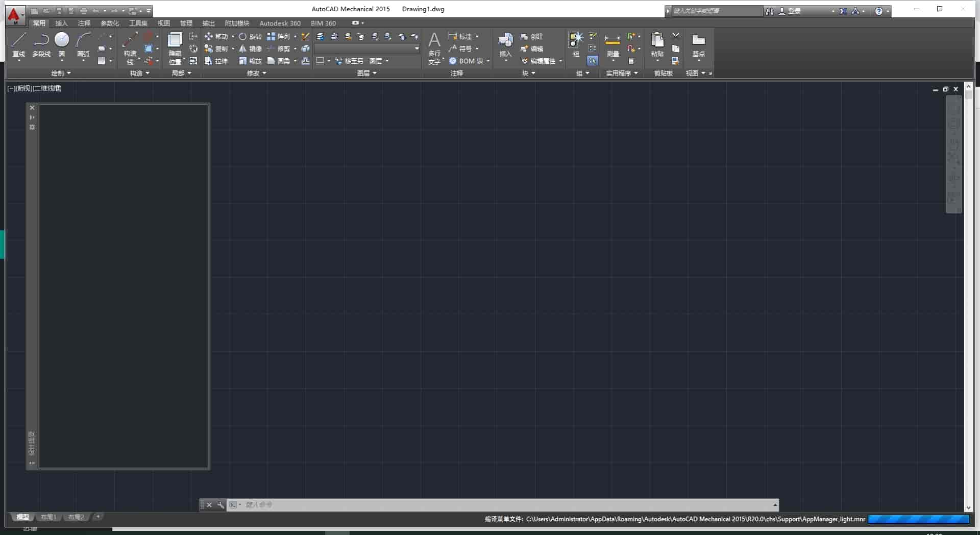The height and width of the screenshot is (535, 980).
Task: Click the loading progress bar at bottom right
Action: 919,519
